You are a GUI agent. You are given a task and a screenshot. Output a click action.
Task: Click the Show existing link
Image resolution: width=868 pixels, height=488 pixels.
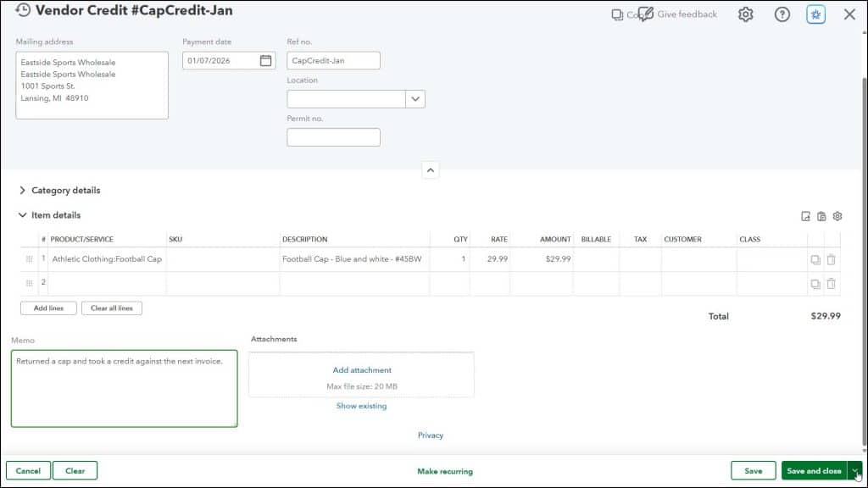pyautogui.click(x=361, y=406)
